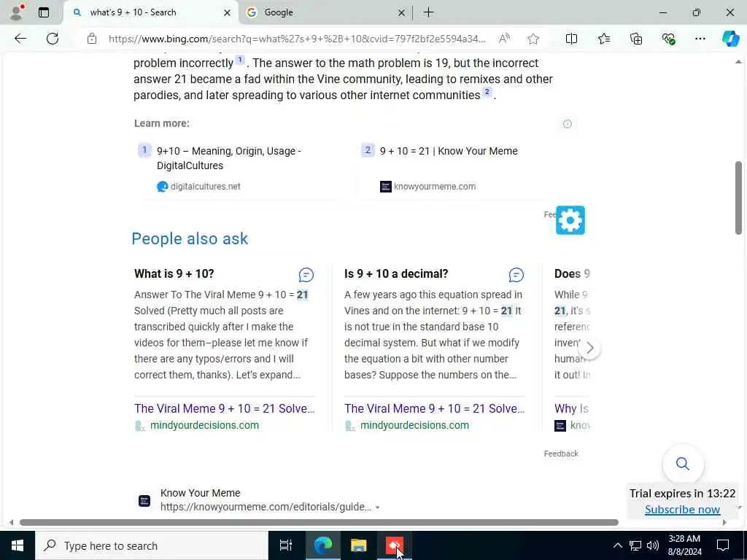This screenshot has height=560, width=747.
Task: Open File Explorer from the taskbar
Action: click(359, 545)
